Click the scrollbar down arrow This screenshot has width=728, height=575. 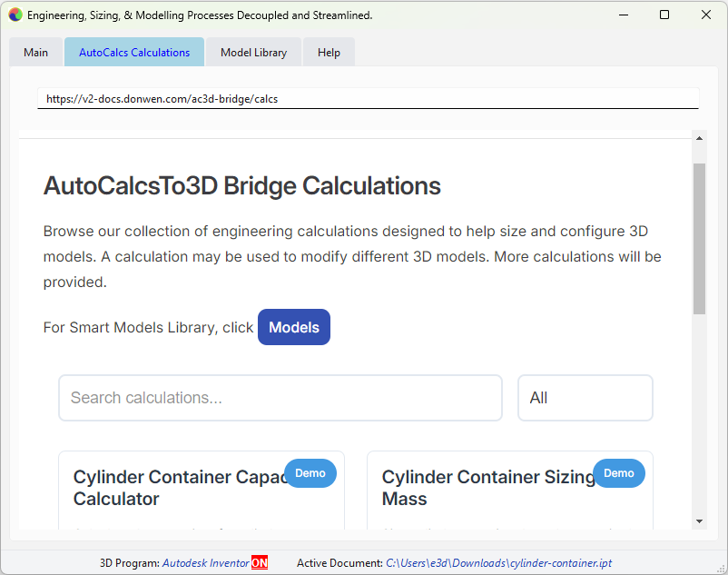(699, 521)
